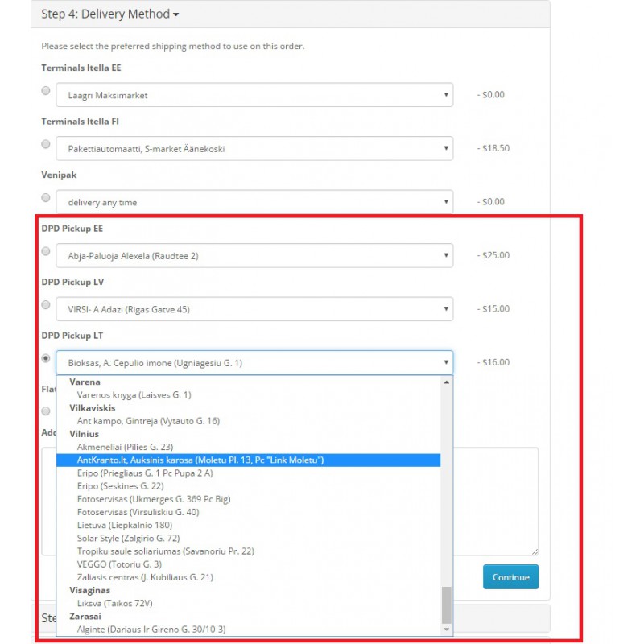The width and height of the screenshot is (644, 644).
Task: Click the scroll-up arrow of pickup list
Action: (447, 382)
